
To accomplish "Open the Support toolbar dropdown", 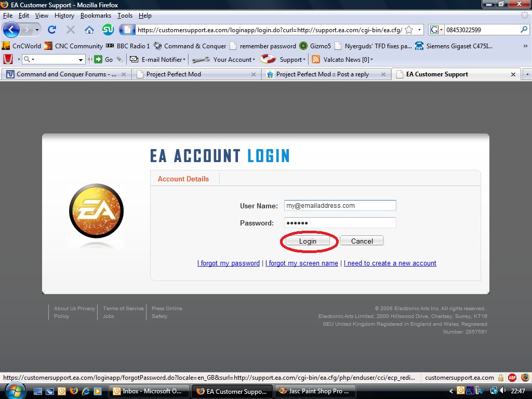I will (x=282, y=59).
